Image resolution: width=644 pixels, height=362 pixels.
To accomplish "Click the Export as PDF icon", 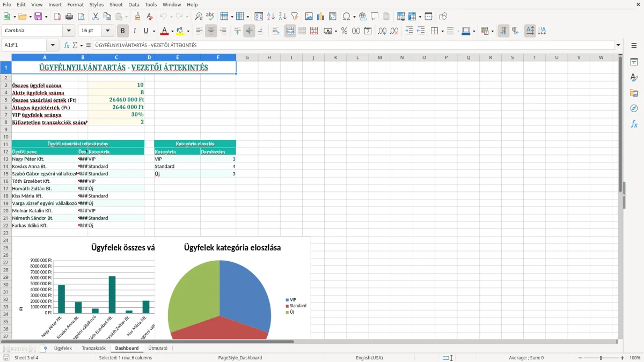I will (57, 17).
